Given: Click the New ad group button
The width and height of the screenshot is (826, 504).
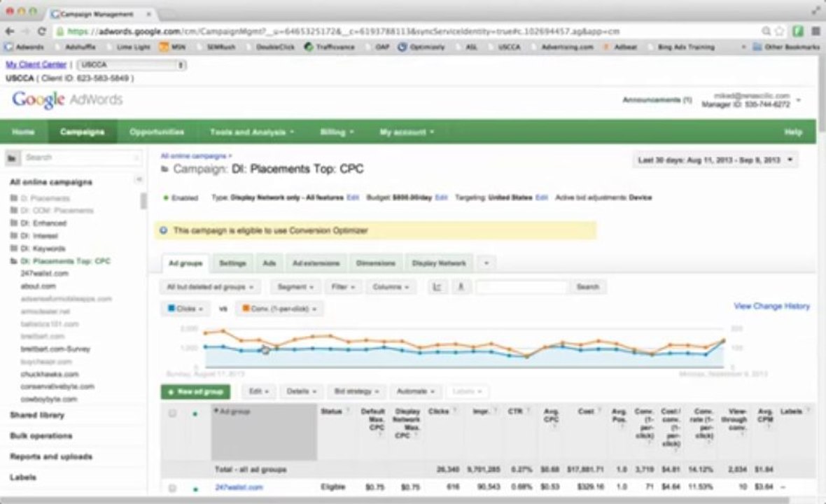Looking at the screenshot, I should 195,392.
